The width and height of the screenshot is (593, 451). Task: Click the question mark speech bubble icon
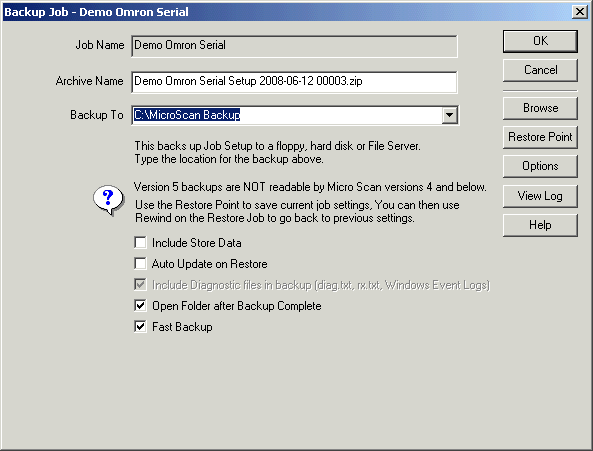(109, 200)
